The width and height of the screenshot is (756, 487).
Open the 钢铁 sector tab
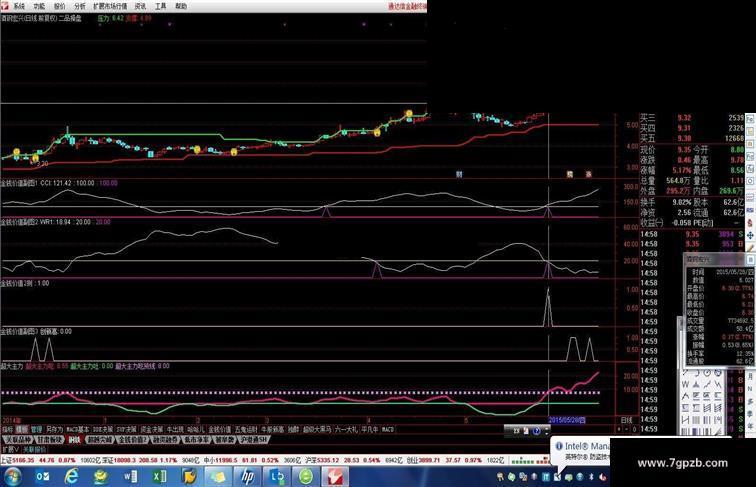pos(74,440)
